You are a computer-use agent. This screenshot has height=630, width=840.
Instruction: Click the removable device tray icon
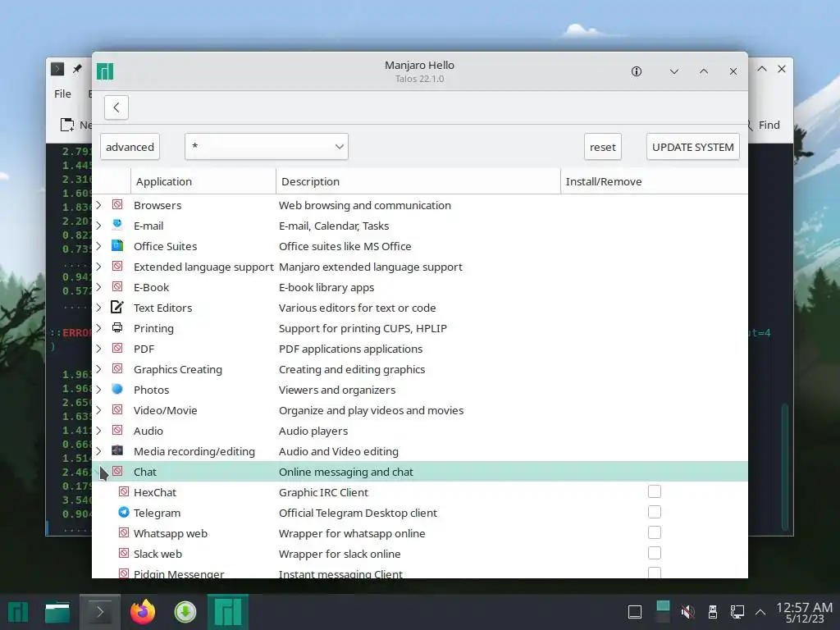click(x=713, y=611)
